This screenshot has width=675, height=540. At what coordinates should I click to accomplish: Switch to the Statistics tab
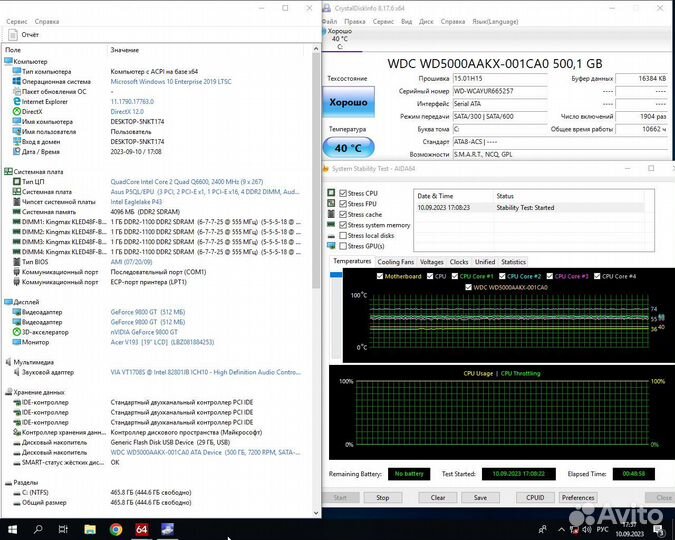pos(513,262)
